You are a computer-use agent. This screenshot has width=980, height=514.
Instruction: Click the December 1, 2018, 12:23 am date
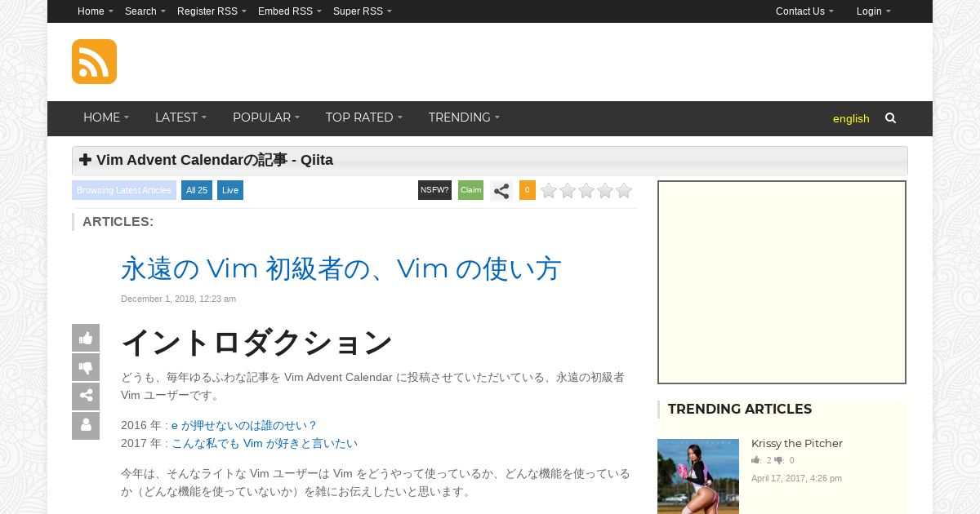point(178,299)
